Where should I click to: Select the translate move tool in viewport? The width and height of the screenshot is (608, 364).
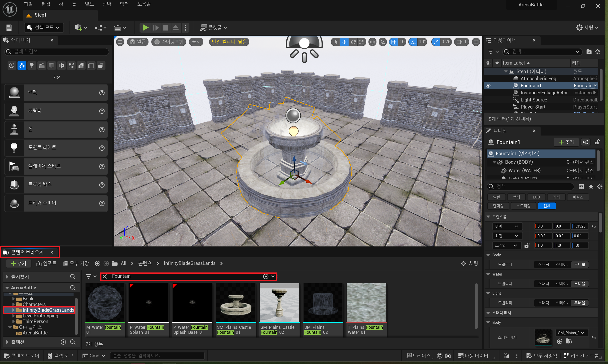(344, 42)
